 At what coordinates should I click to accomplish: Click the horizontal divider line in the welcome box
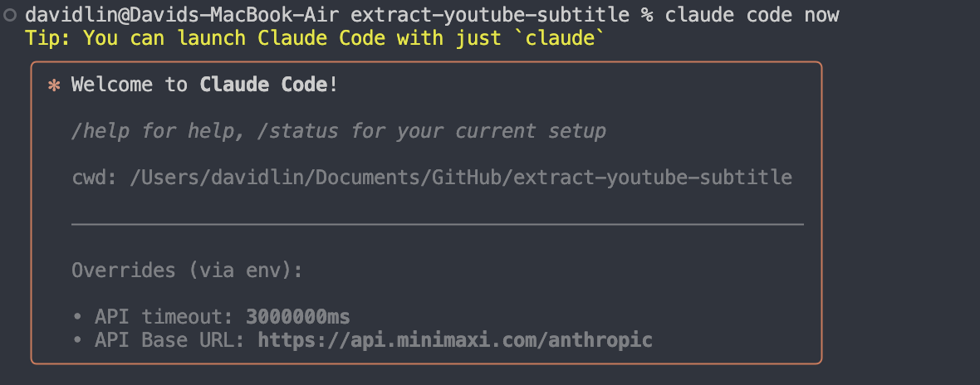[438, 224]
